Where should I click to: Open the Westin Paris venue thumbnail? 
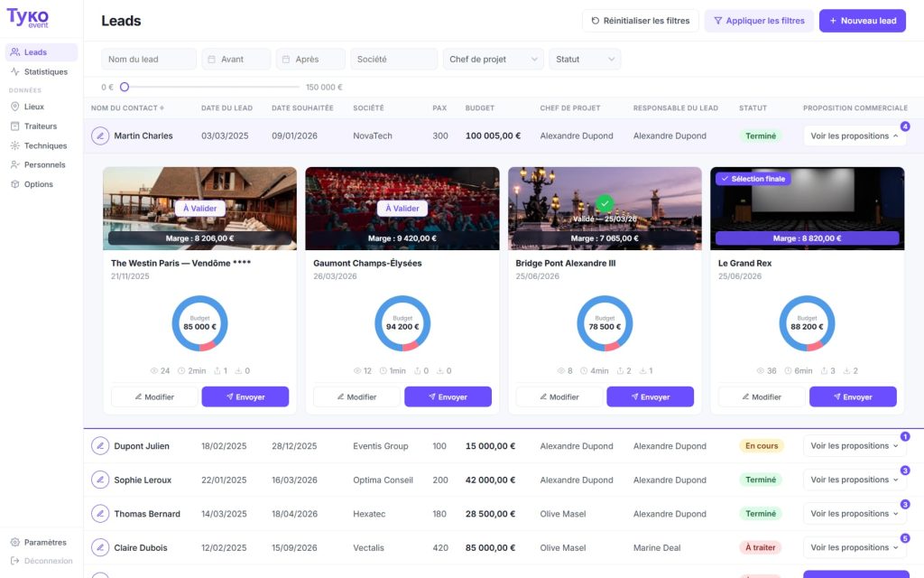(199, 209)
